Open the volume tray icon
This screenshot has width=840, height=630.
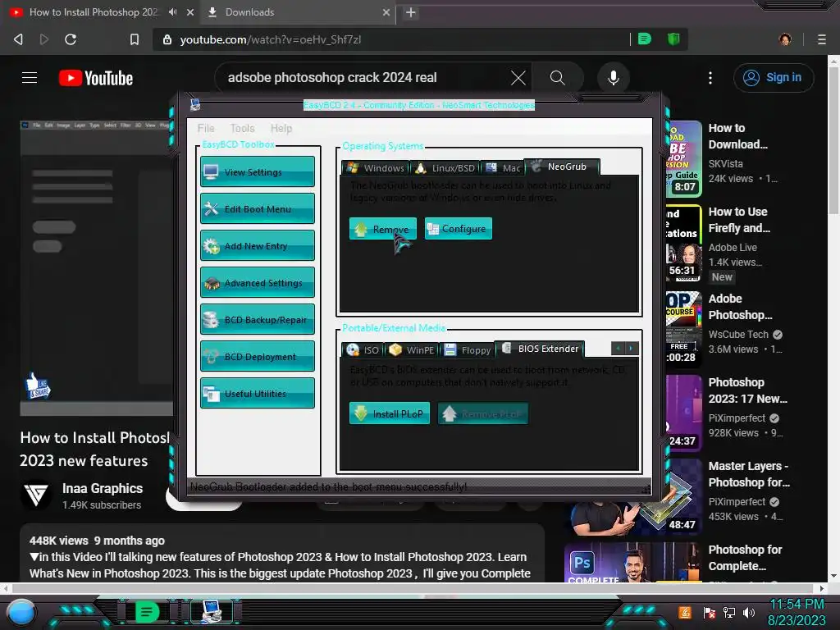pos(748,612)
